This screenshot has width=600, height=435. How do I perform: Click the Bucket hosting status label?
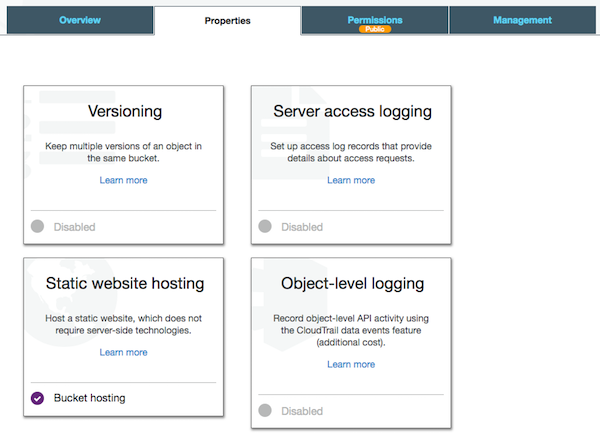tap(90, 398)
